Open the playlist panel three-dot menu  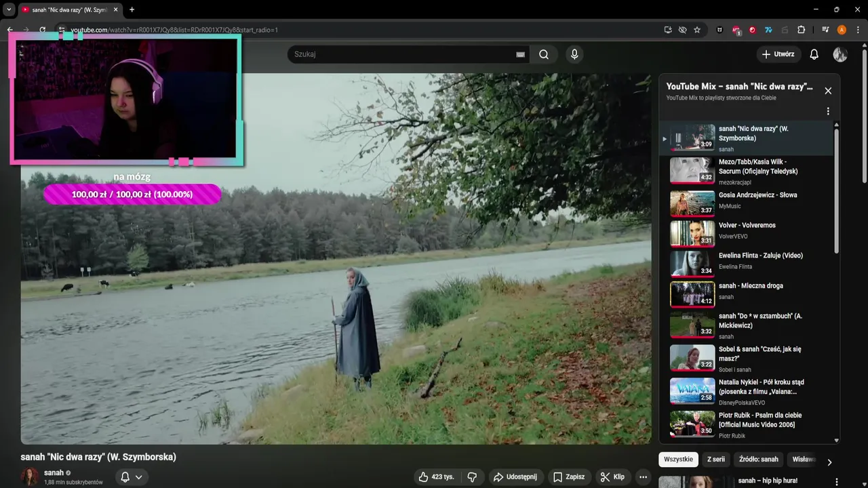click(828, 111)
